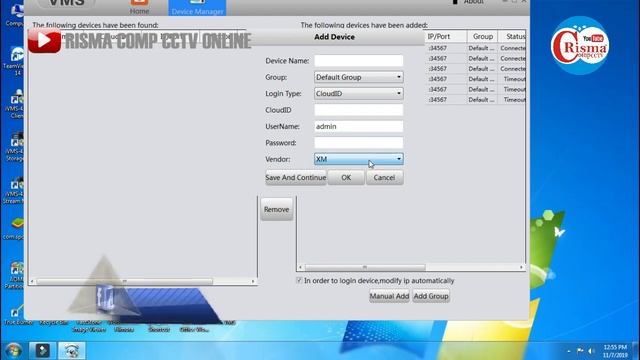Toggle modify ip automatically checkbox
Viewport: 640px width, 360px height.
coord(299,280)
